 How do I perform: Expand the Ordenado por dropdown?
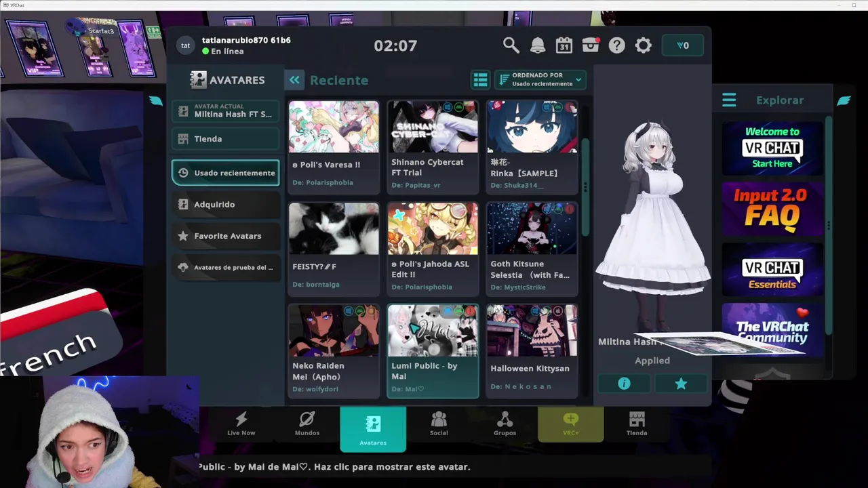tap(540, 80)
